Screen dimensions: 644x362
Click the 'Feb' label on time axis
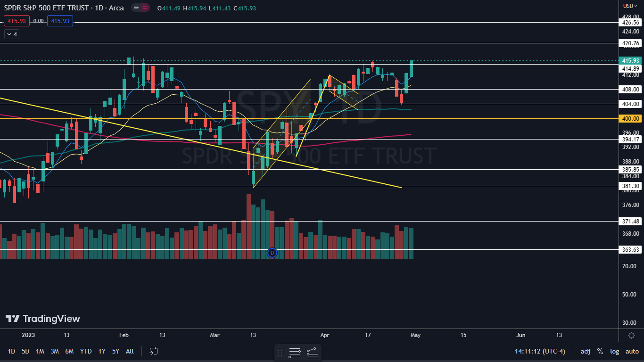point(124,335)
